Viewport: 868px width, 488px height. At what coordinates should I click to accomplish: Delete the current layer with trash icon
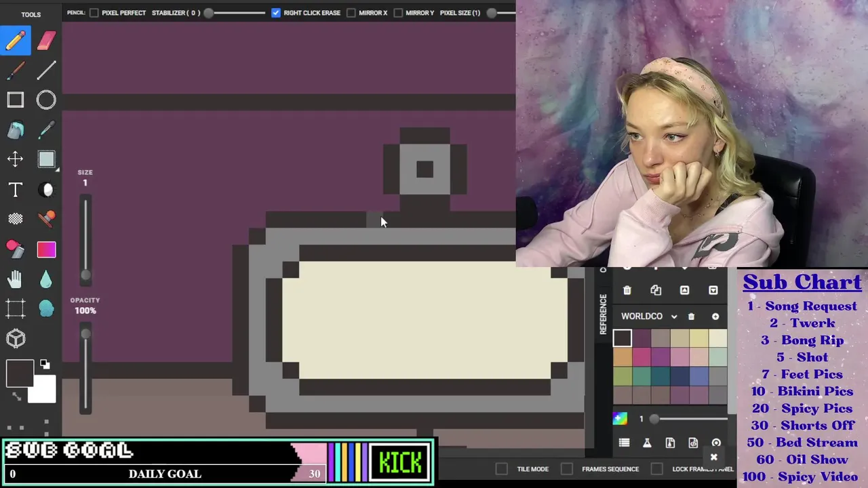click(x=627, y=290)
